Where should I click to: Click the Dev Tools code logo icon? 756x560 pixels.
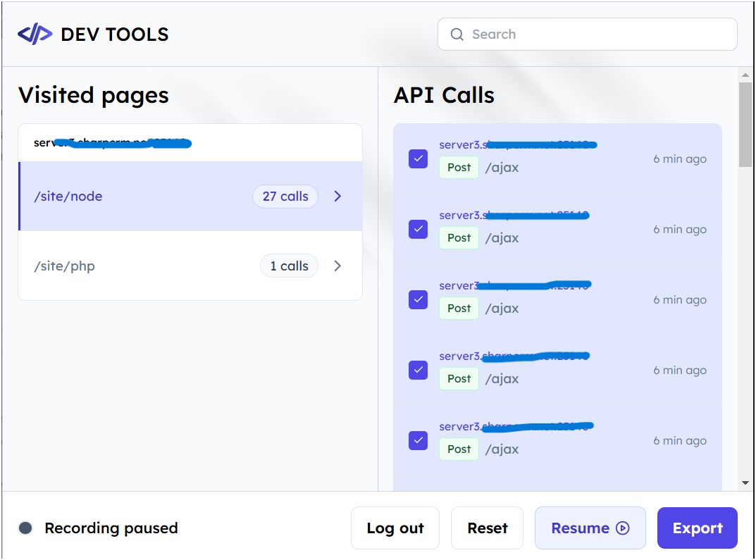pos(35,35)
